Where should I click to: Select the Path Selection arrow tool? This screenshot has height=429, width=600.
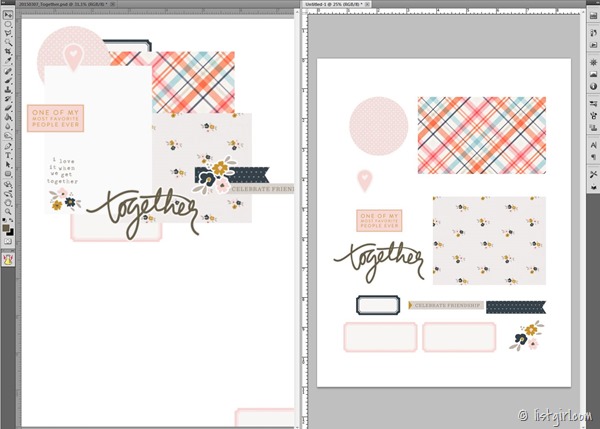click(x=8, y=165)
